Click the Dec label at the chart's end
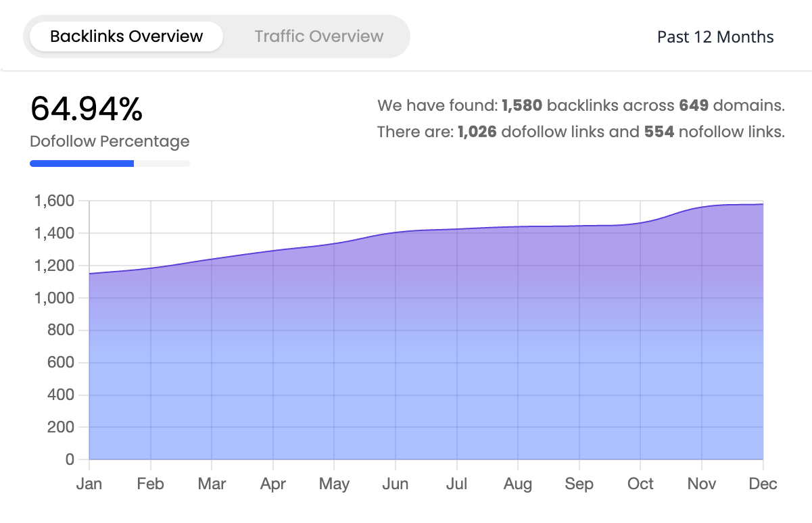 [x=763, y=484]
